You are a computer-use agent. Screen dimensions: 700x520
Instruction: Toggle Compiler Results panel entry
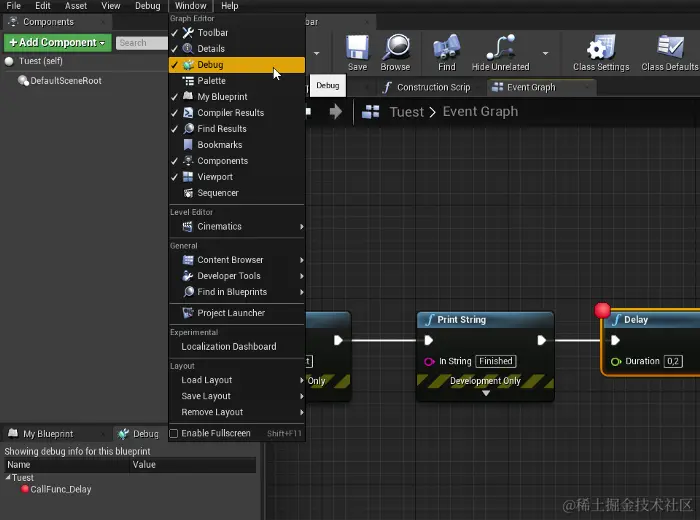pos(237,113)
